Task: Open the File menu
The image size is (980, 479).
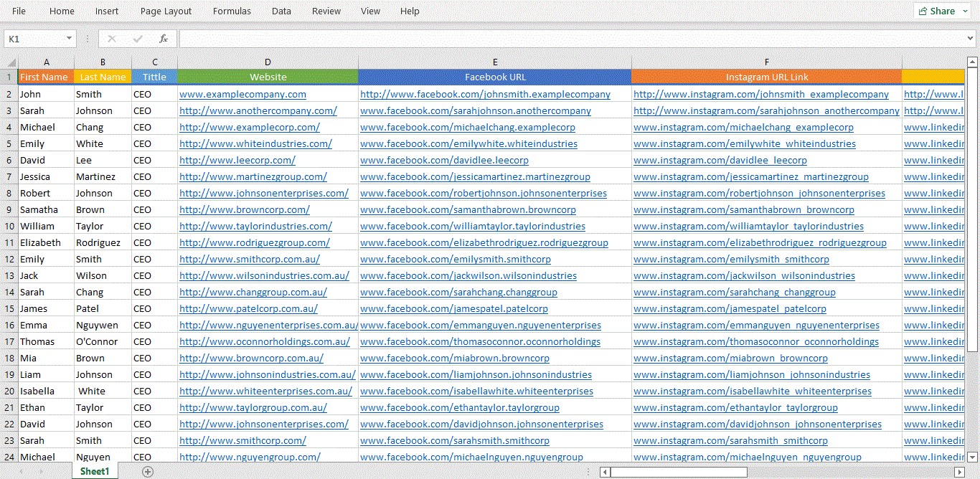Action: tap(19, 11)
